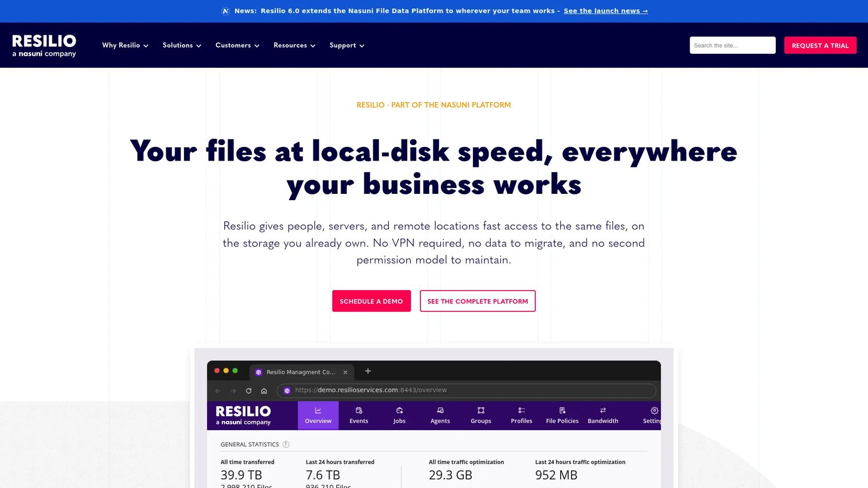868x488 pixels.
Task: Click the Events icon in console nav
Action: pyautogui.click(x=359, y=411)
